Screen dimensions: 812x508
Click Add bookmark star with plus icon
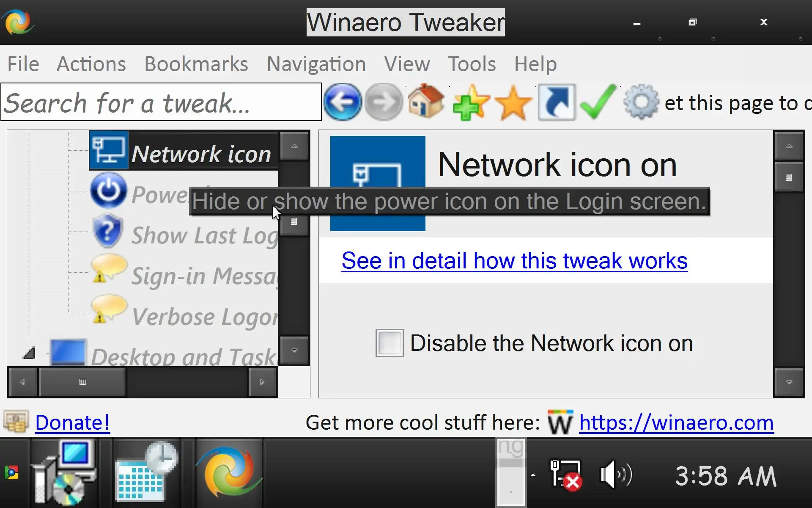[470, 103]
